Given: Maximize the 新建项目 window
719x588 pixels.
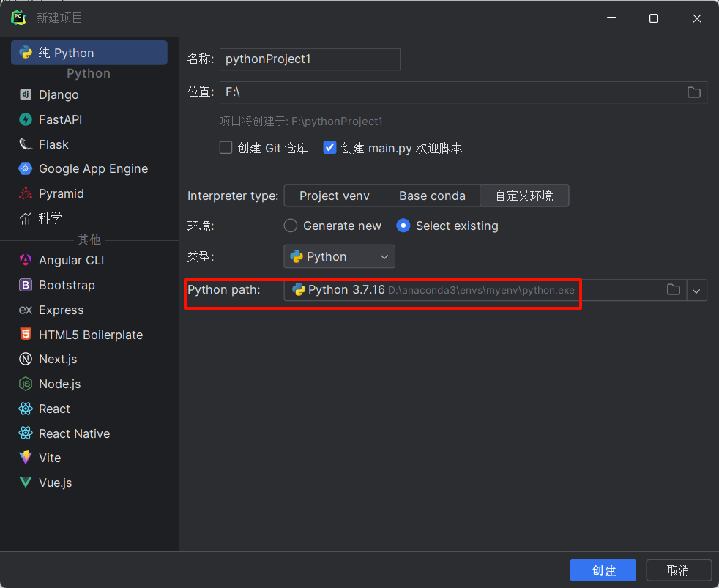Looking at the screenshot, I should 654,18.
